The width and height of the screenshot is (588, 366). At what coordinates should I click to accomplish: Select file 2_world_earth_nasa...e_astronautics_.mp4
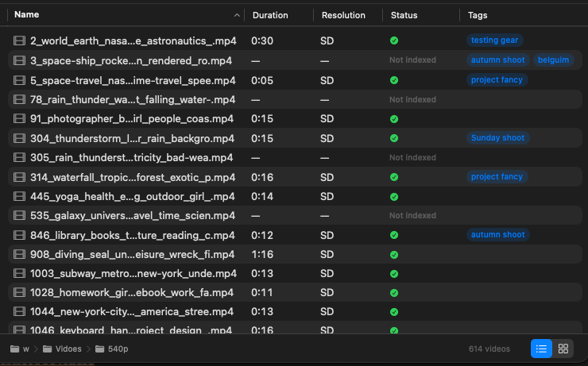(133, 40)
